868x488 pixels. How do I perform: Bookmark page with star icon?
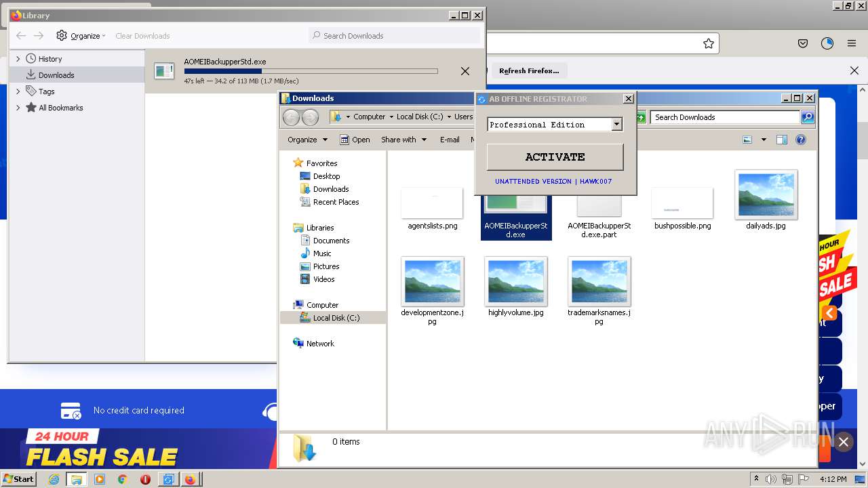point(709,43)
